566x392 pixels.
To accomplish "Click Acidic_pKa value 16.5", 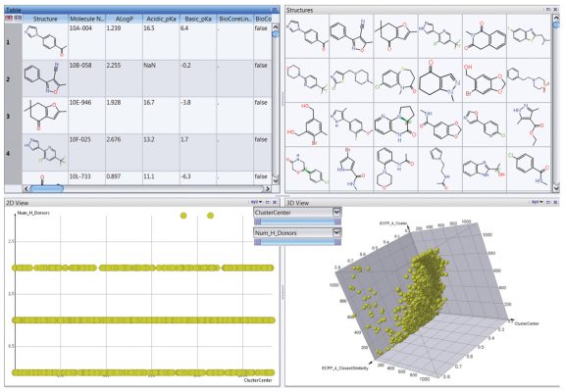I will coord(149,28).
